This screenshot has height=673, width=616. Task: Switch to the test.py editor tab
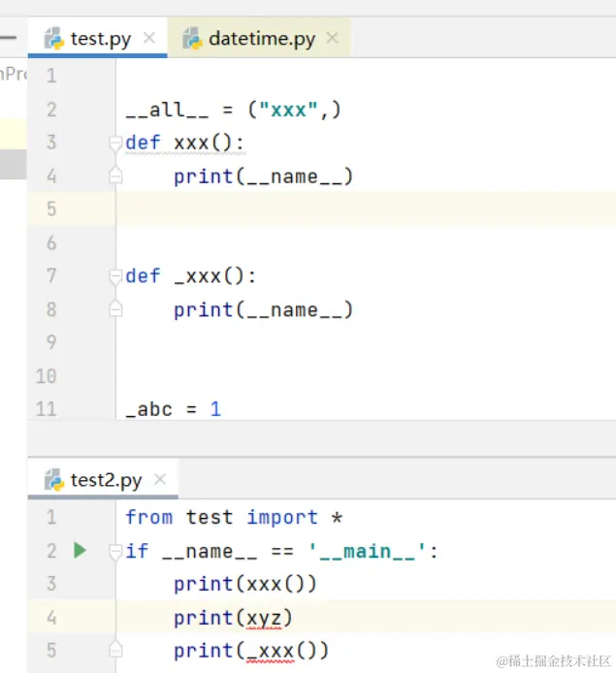tap(98, 38)
